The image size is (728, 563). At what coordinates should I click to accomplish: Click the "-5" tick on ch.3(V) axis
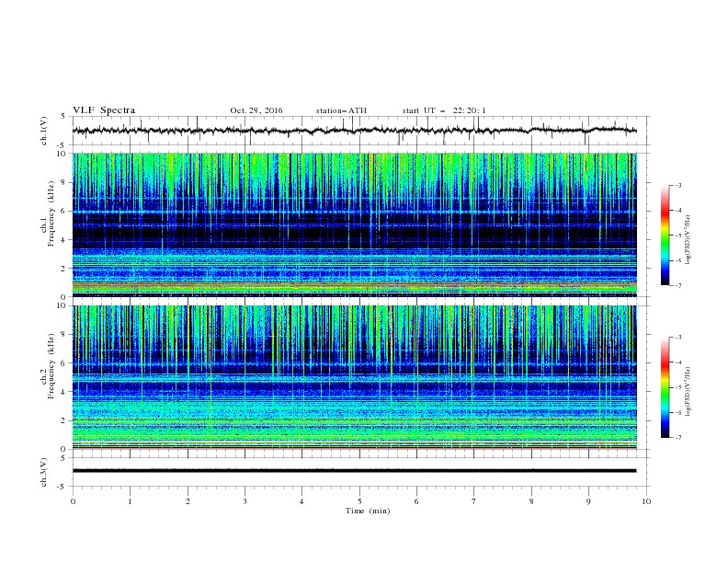click(x=63, y=487)
